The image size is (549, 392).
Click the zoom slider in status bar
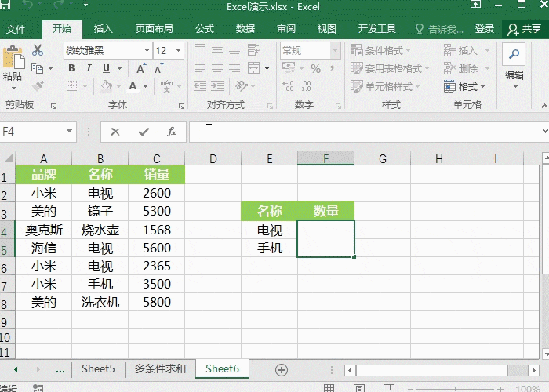click(455, 389)
